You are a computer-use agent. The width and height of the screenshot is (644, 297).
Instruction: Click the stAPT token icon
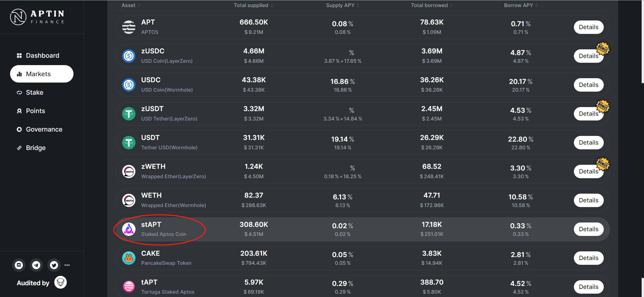click(x=129, y=229)
